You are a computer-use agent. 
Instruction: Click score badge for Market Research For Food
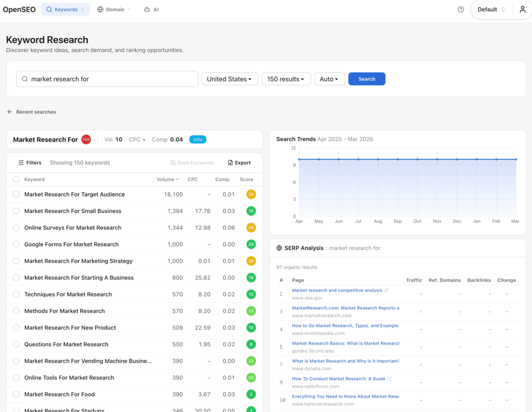click(x=251, y=394)
